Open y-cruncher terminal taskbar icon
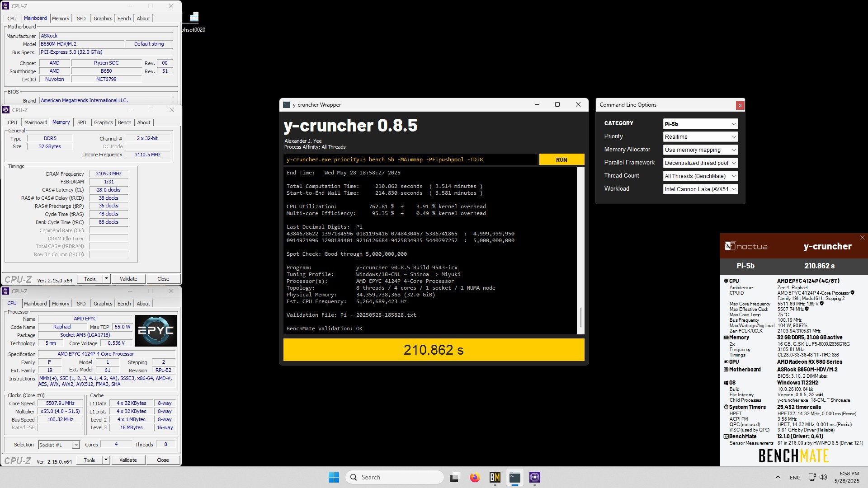Screen dimensions: 868x488 pyautogui.click(x=515, y=477)
